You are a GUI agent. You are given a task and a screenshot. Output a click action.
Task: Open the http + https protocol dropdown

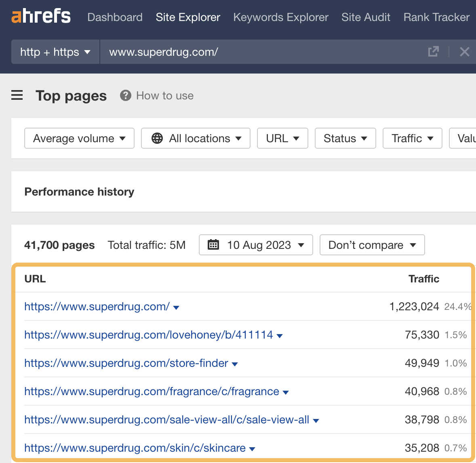[55, 52]
